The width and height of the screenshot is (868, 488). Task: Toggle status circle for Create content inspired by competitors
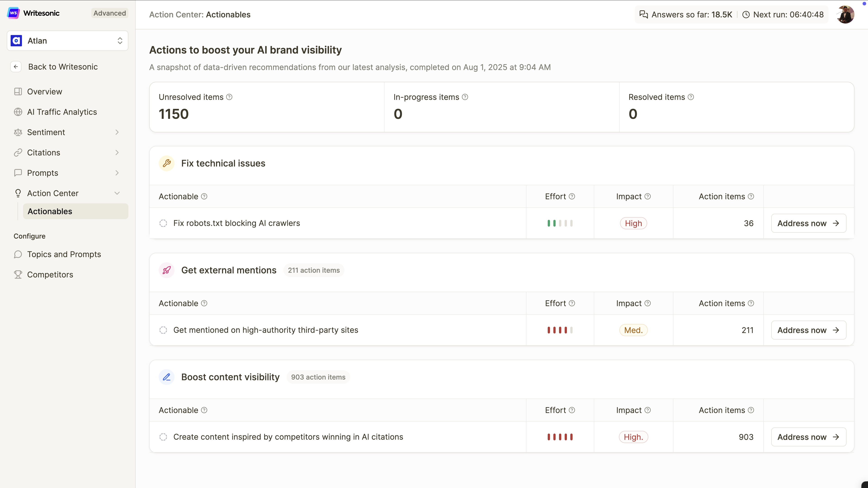coord(163,437)
